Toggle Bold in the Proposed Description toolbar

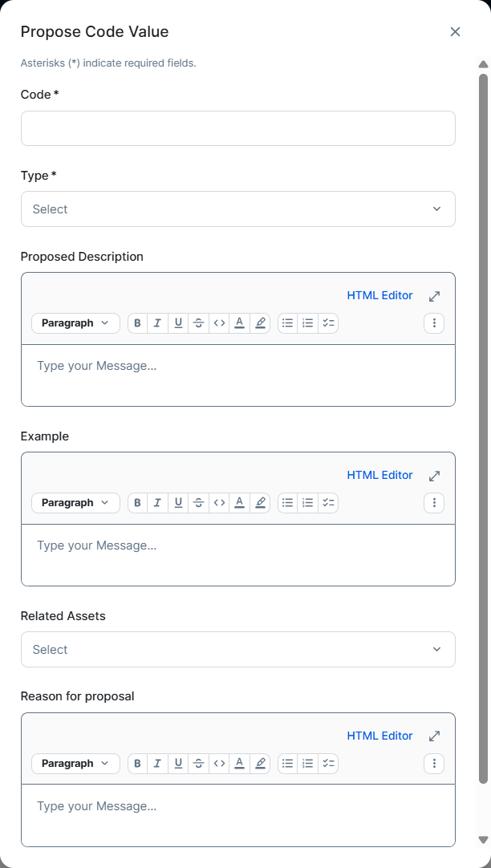(x=138, y=323)
